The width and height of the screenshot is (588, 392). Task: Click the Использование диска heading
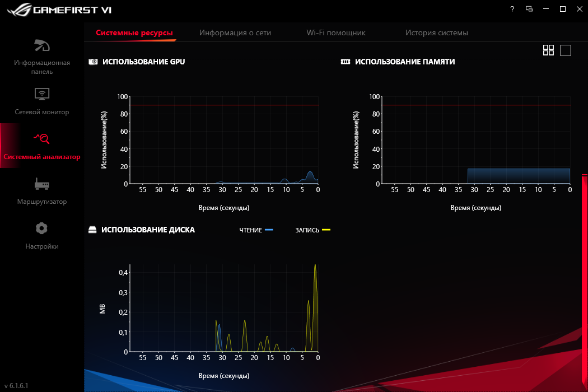(148, 230)
